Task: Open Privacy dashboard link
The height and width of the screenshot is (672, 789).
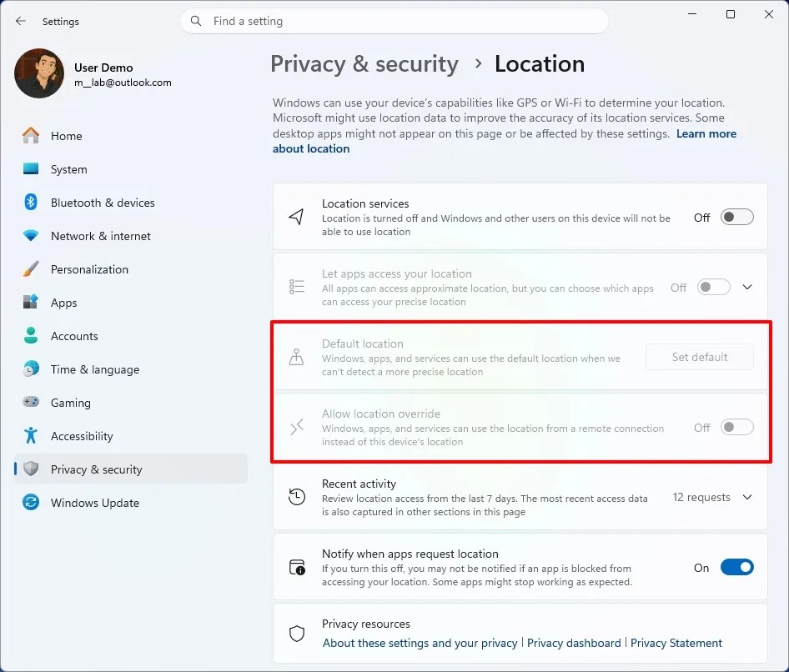Action: [x=574, y=643]
